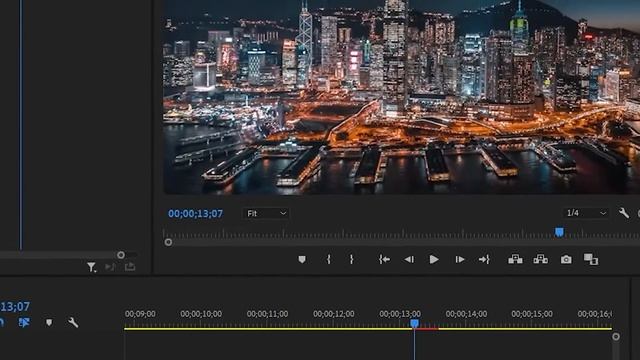This screenshot has height=360, width=640.
Task: Click the Program Monitor zoom scroll handle
Action: point(168,242)
